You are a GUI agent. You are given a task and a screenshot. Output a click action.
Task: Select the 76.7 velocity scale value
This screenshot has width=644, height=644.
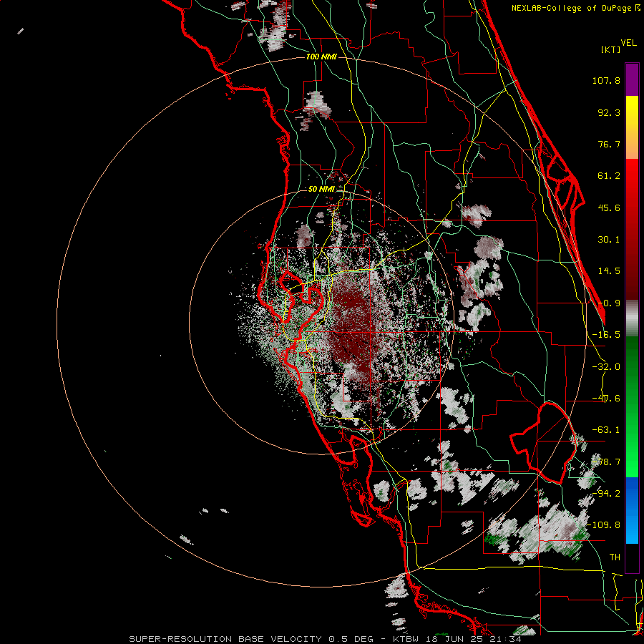point(609,144)
